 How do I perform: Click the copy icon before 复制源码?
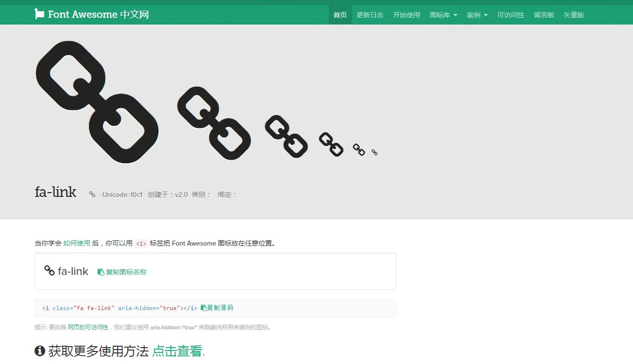[x=203, y=308]
